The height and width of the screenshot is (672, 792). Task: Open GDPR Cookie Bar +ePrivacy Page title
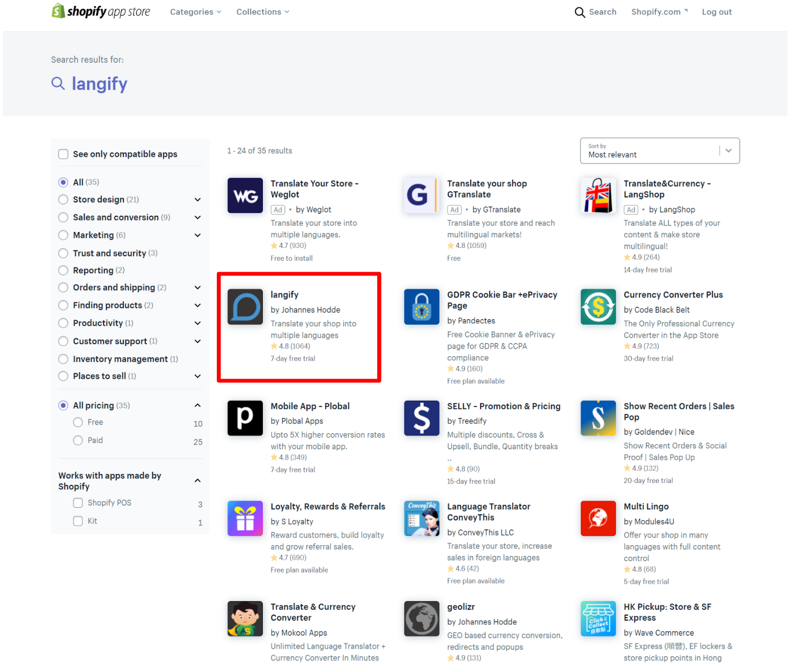pyautogui.click(x=502, y=300)
